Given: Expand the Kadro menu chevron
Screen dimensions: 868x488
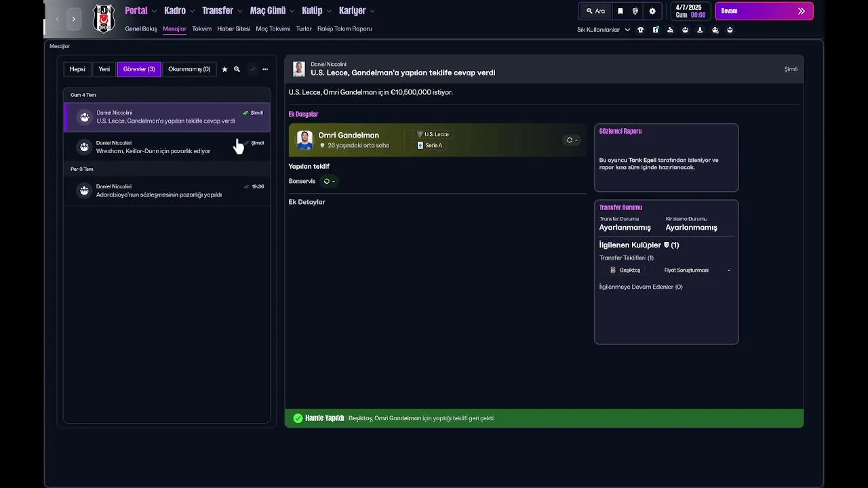Looking at the screenshot, I should click(x=192, y=11).
